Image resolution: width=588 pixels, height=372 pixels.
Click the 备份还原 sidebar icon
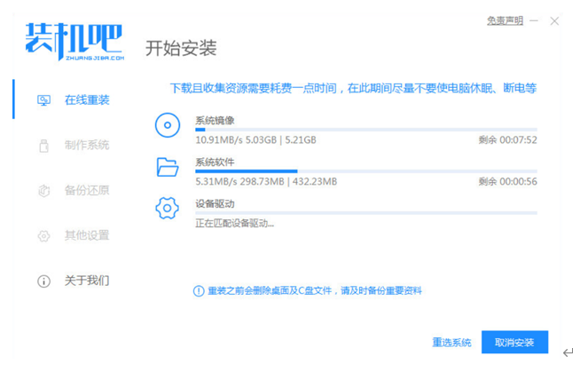pyautogui.click(x=43, y=190)
